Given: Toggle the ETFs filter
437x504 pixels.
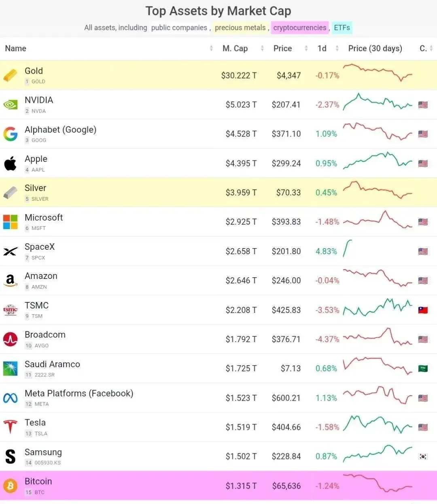Looking at the screenshot, I should click(342, 28).
